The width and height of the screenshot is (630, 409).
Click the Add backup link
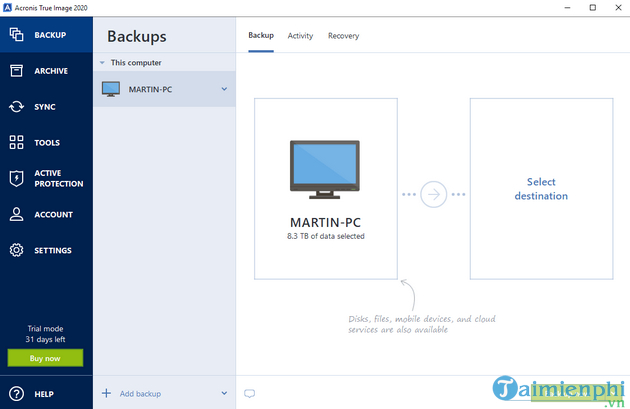coord(140,394)
